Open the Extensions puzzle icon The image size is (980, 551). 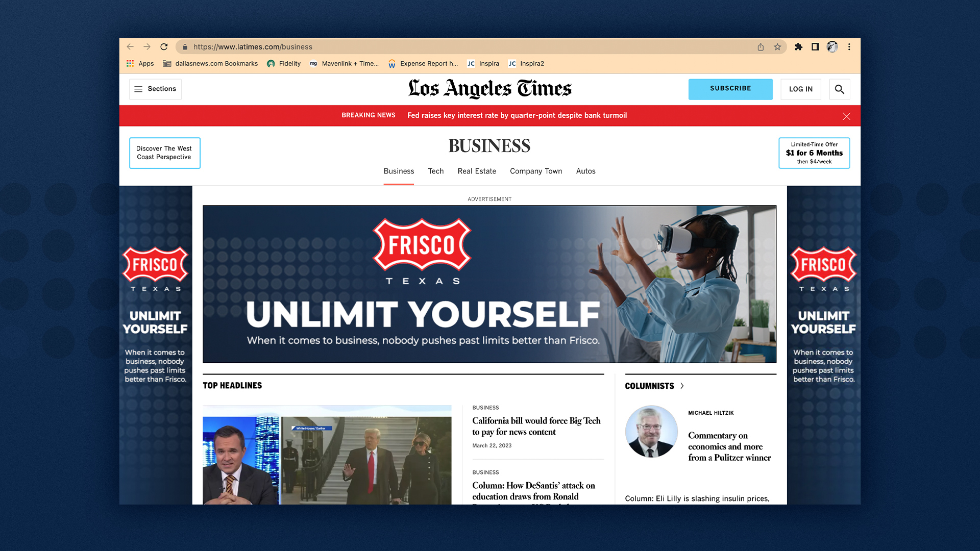pyautogui.click(x=798, y=47)
